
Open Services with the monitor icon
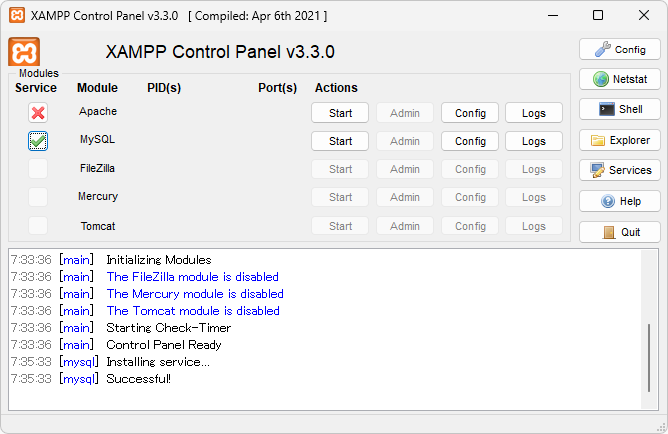[619, 170]
